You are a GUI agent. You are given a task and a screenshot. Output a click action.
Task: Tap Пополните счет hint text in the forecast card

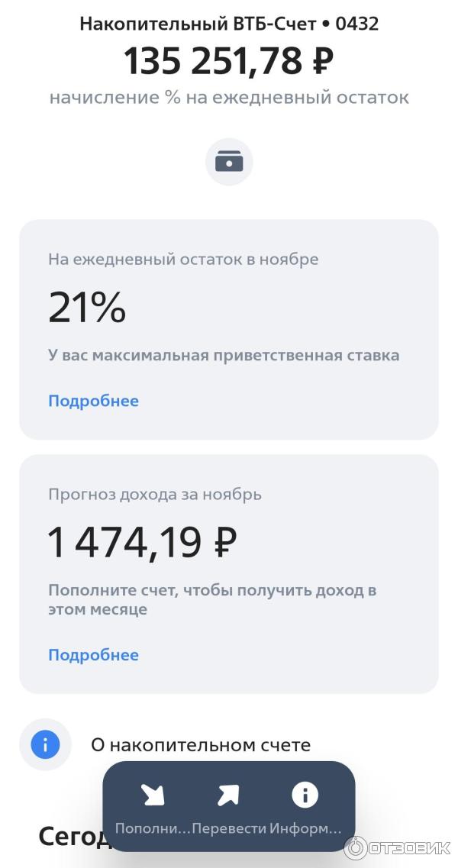click(x=212, y=600)
